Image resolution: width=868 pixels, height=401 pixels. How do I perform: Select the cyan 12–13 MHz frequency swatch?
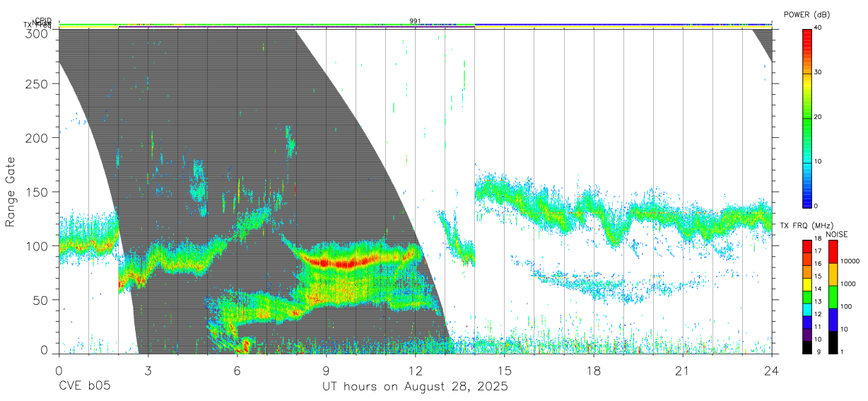point(807,310)
